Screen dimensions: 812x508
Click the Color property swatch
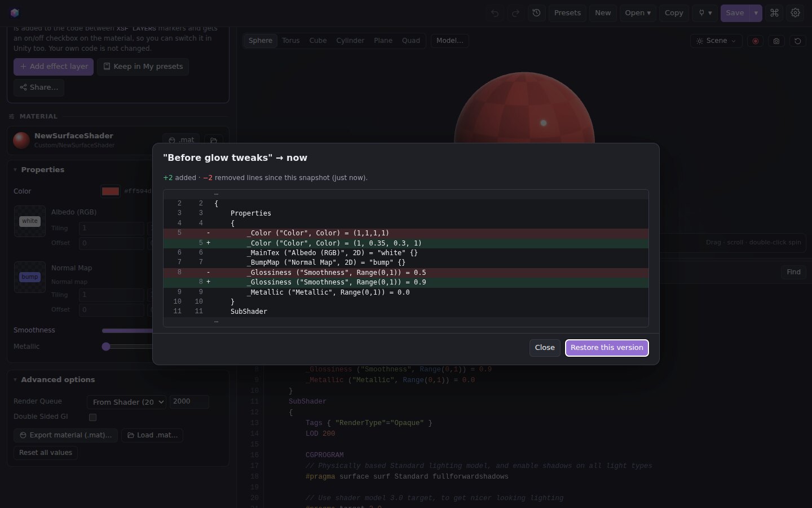111,191
